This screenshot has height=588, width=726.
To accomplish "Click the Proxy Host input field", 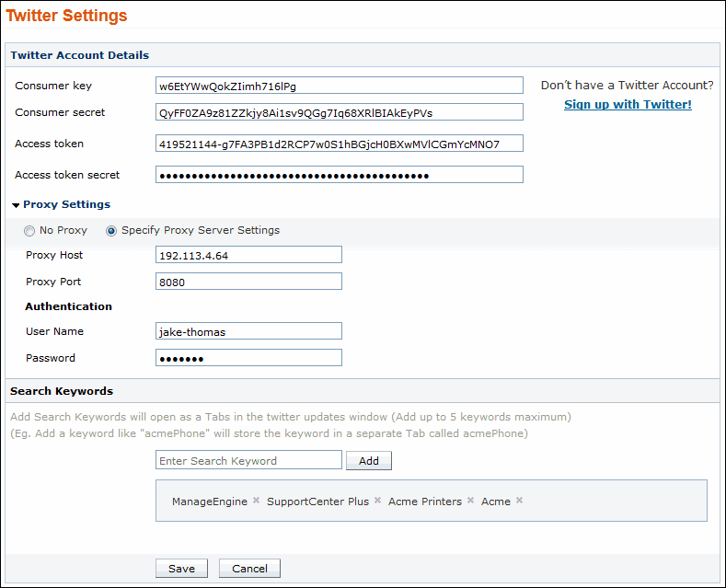I will [248, 255].
